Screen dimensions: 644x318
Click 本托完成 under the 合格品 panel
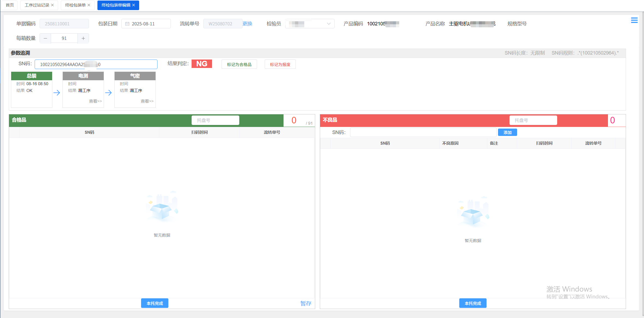pos(154,303)
